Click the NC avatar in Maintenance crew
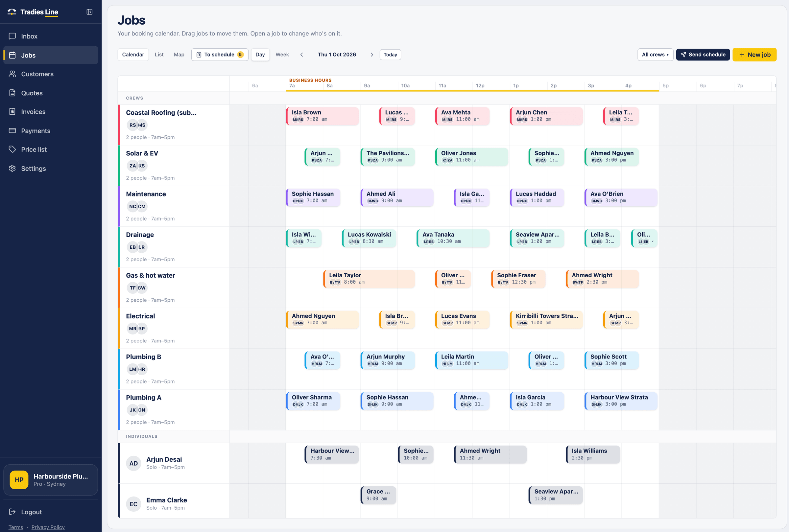This screenshot has height=532, width=789. pos(132,206)
